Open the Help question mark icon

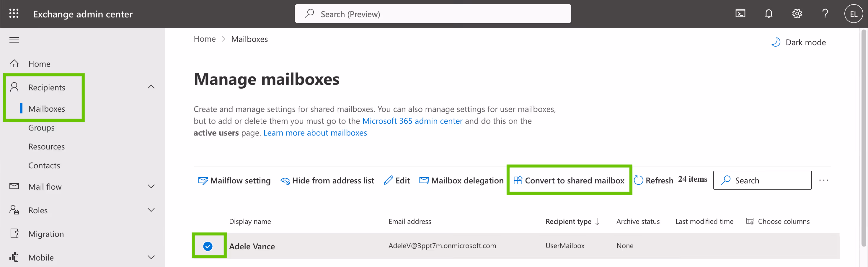coord(825,14)
